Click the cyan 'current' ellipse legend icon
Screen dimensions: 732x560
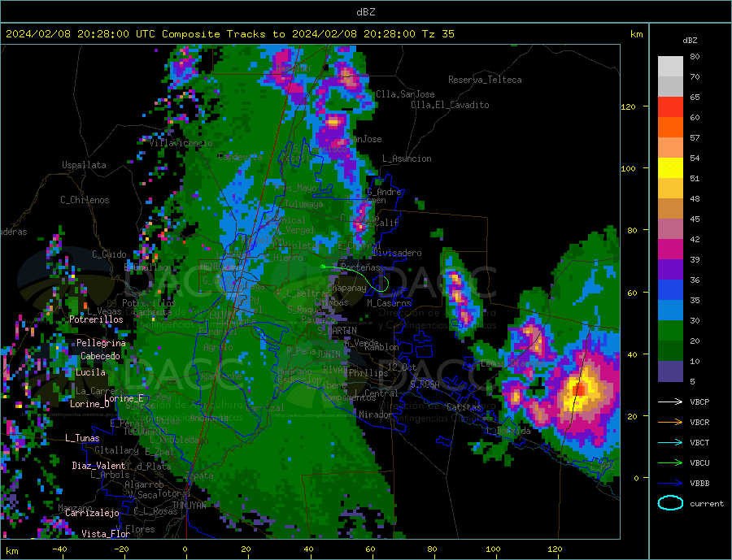coord(670,503)
